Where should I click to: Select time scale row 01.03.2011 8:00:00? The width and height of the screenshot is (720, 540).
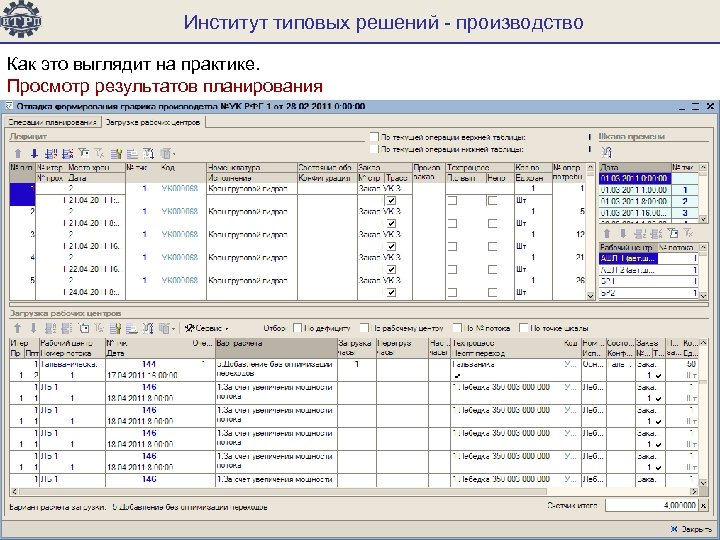(x=648, y=201)
